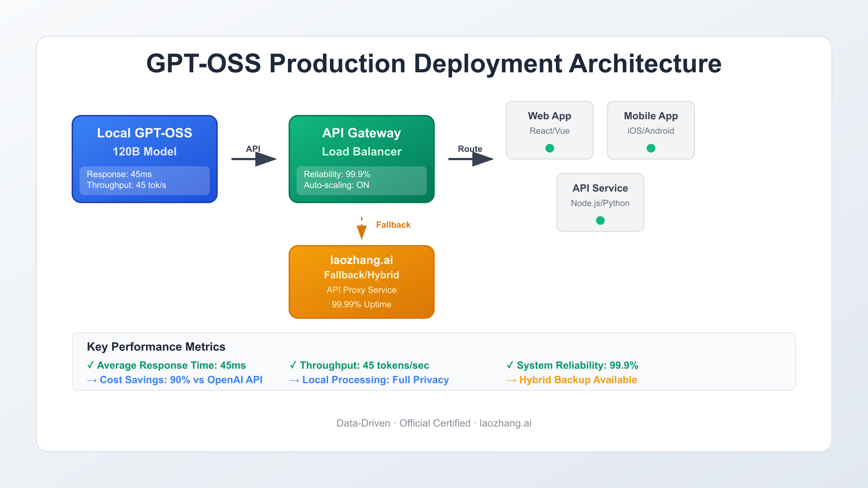
Task: Click 'Cost Savings: 90% vs OpenAI API'
Action: tap(175, 380)
